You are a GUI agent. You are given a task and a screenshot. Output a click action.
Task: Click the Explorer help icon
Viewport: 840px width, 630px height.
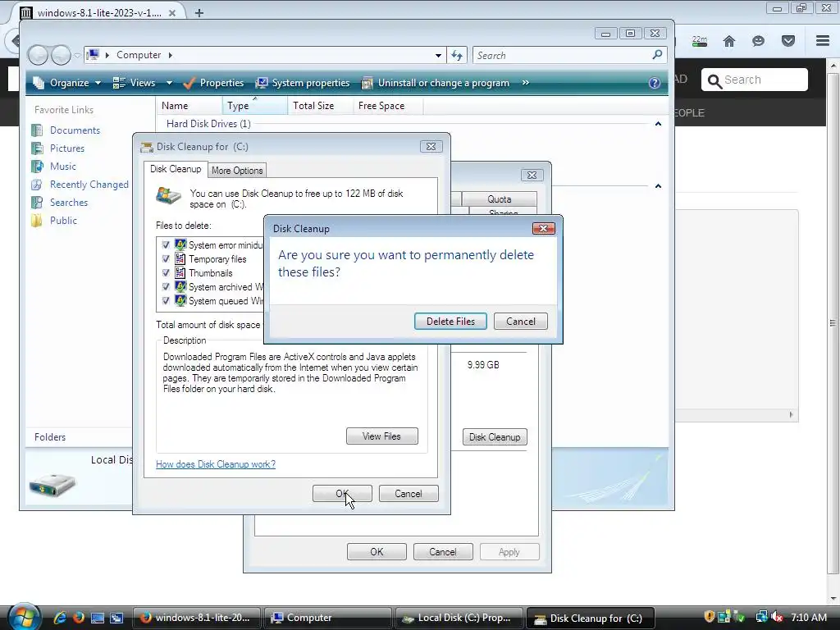click(x=654, y=83)
